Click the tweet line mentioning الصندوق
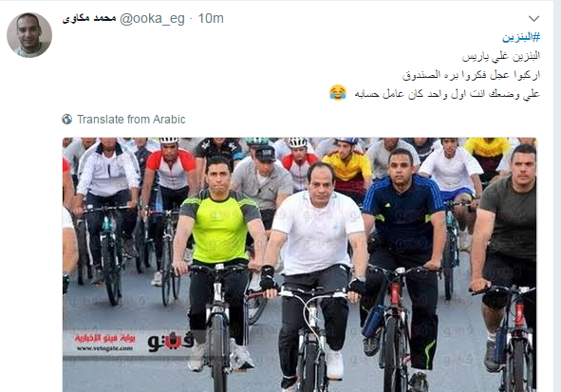This screenshot has height=392, width=561. click(471, 75)
